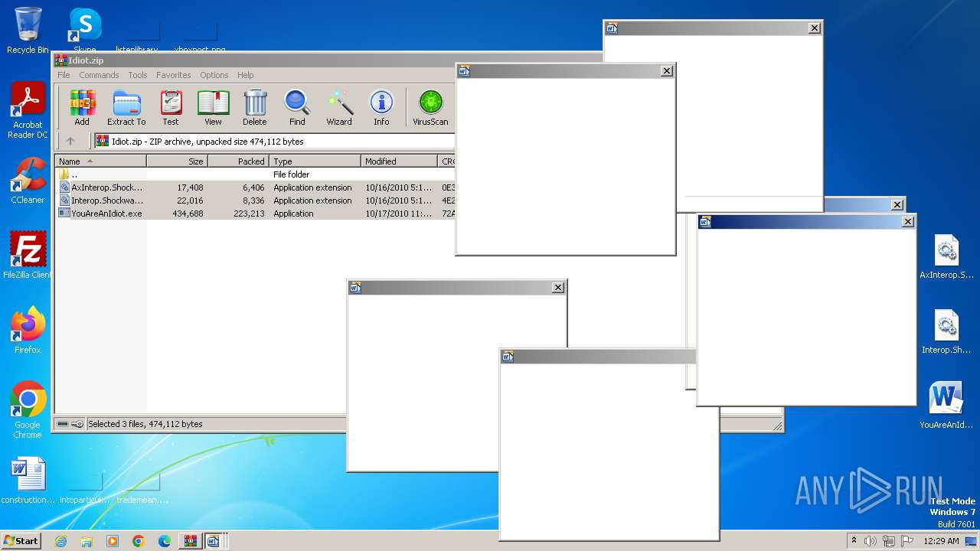Open the File menu in WinRAR
Image resolution: width=980 pixels, height=551 pixels.
coord(64,75)
